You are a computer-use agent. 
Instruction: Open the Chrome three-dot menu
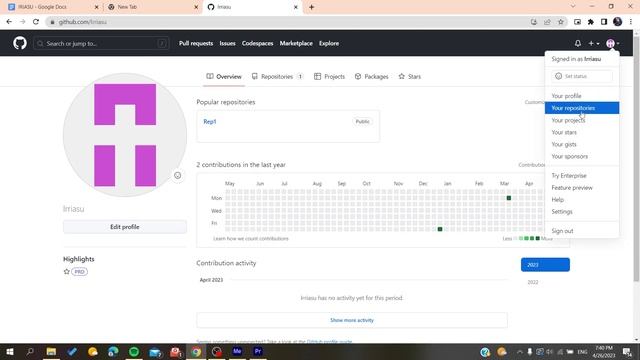click(631, 22)
